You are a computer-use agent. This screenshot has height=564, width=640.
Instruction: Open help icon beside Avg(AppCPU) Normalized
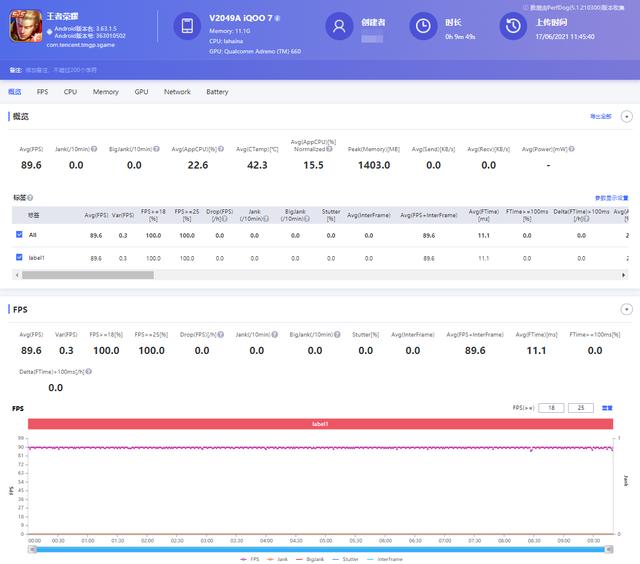[x=329, y=149]
